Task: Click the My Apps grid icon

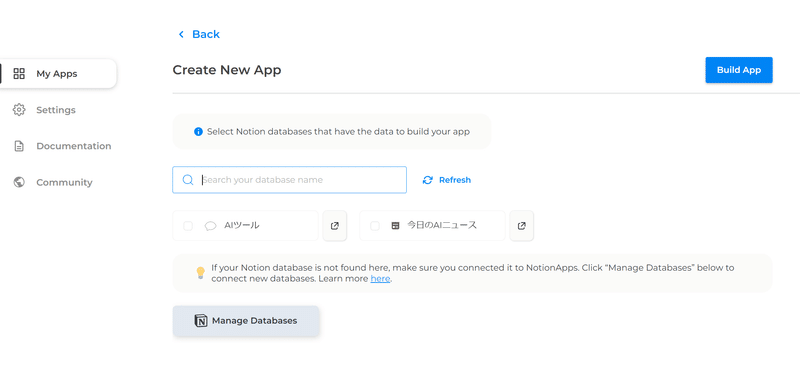Action: click(x=19, y=73)
